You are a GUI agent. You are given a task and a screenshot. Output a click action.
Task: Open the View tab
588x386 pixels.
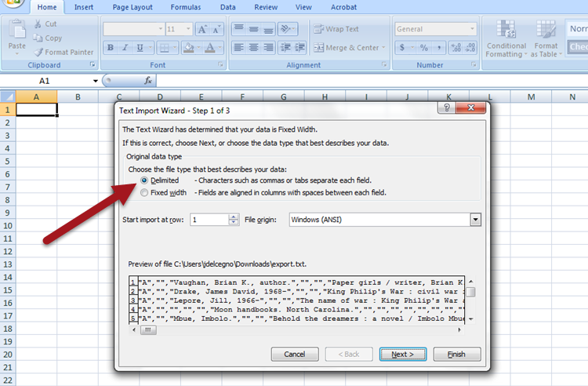click(x=303, y=7)
